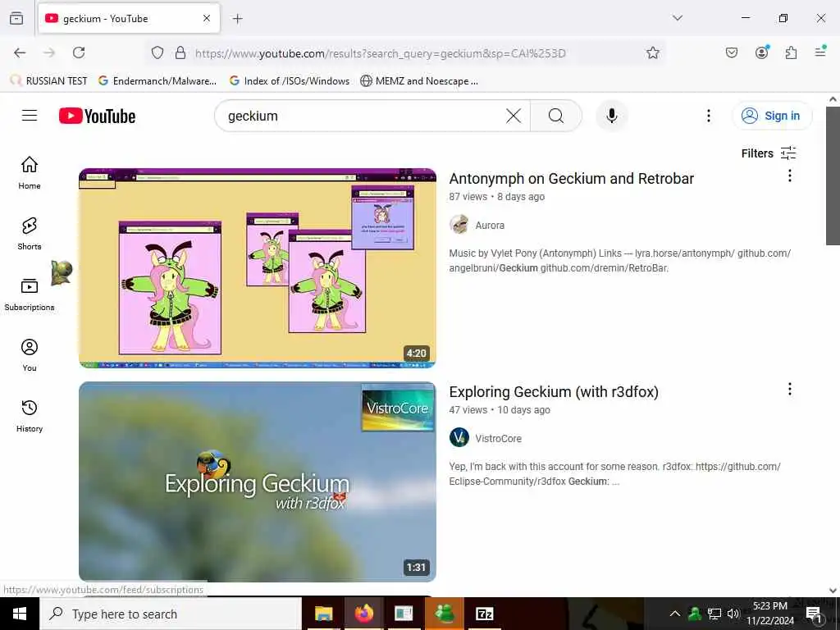The image size is (840, 630).
Task: Expand the list all tabs chevron
Action: [677, 18]
